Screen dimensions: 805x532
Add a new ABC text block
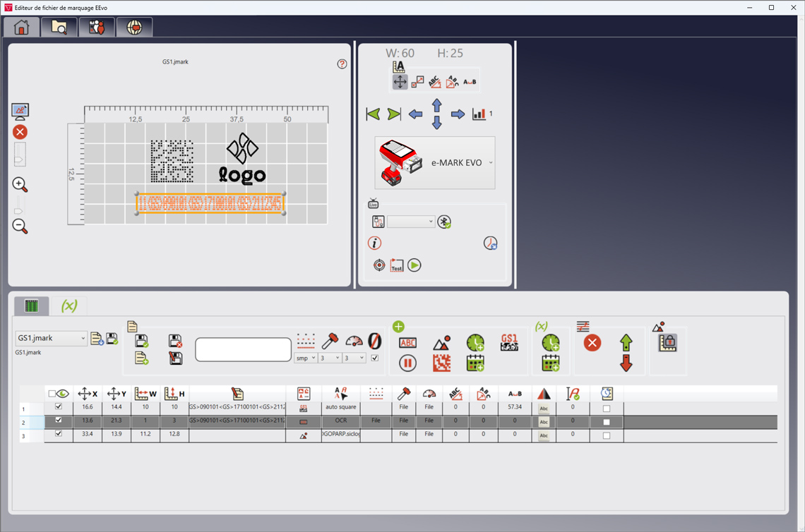point(407,343)
